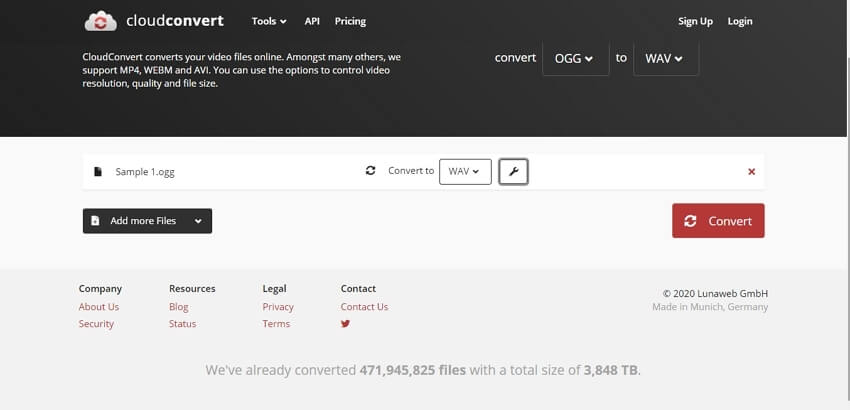850x410 pixels.
Task: Click the file icon beside Sample 1.ogg
Action: 98,172
